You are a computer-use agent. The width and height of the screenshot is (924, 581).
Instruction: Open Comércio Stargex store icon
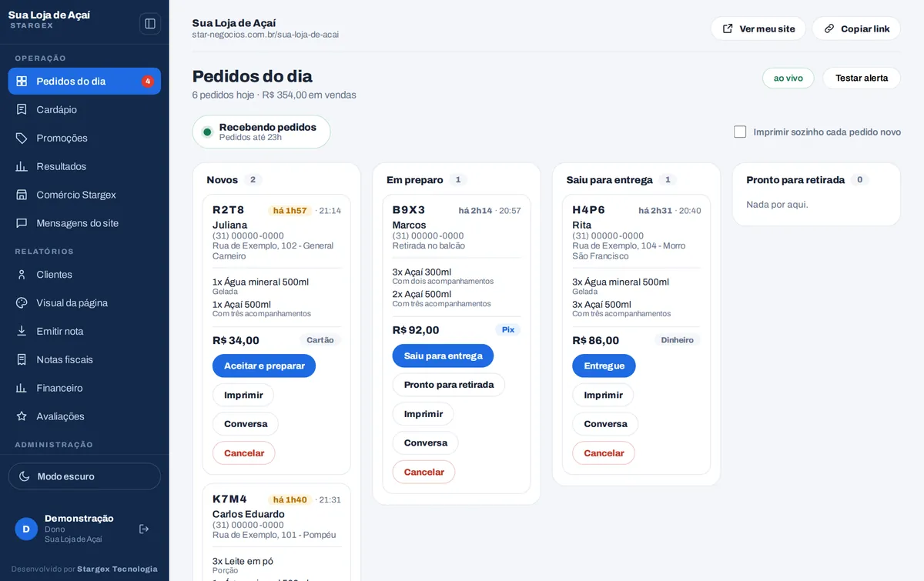point(22,195)
